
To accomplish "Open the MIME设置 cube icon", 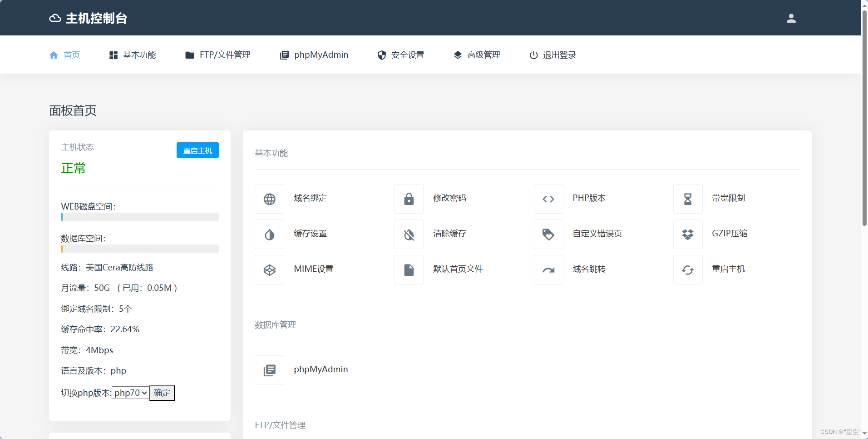I will pyautogui.click(x=269, y=270).
